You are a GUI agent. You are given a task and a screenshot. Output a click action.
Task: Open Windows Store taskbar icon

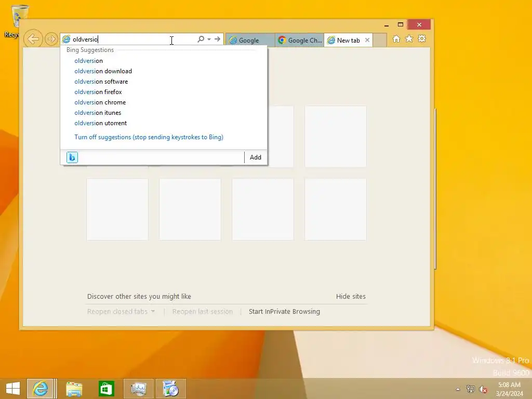tap(106, 389)
